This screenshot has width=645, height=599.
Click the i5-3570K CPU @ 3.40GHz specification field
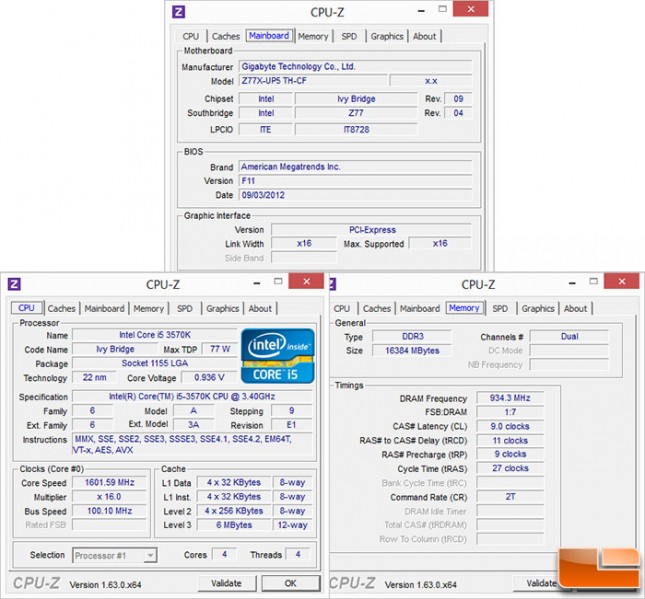tap(192, 396)
